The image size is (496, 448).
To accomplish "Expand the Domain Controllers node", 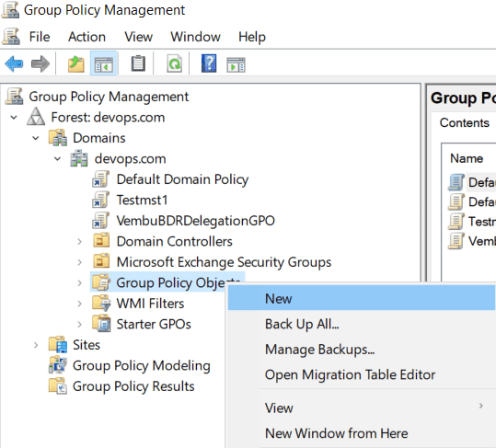I will point(79,242).
